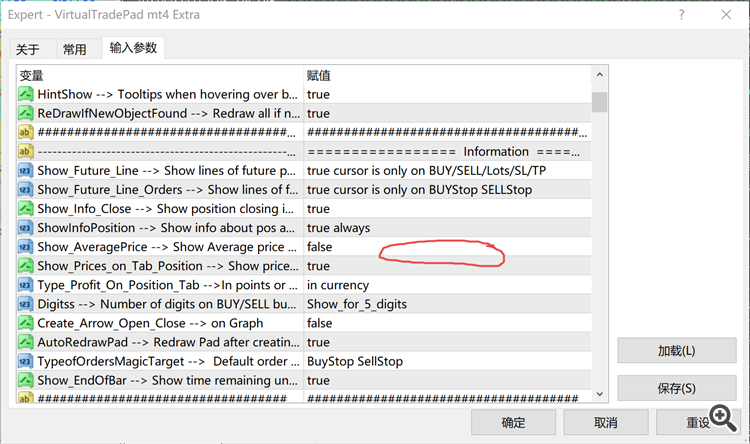Click the icon next to Show_Future_Line -->
The image size is (750, 444).
click(x=25, y=171)
